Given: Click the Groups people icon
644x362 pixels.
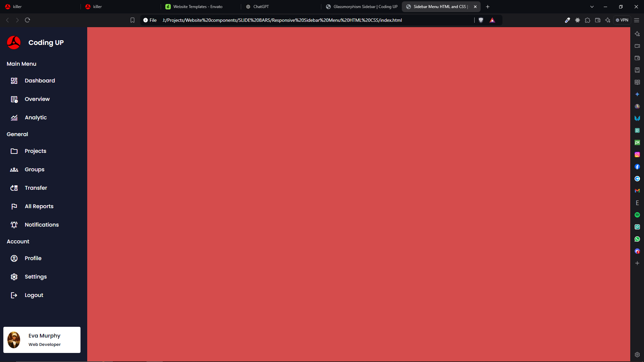Looking at the screenshot, I should coord(14,170).
